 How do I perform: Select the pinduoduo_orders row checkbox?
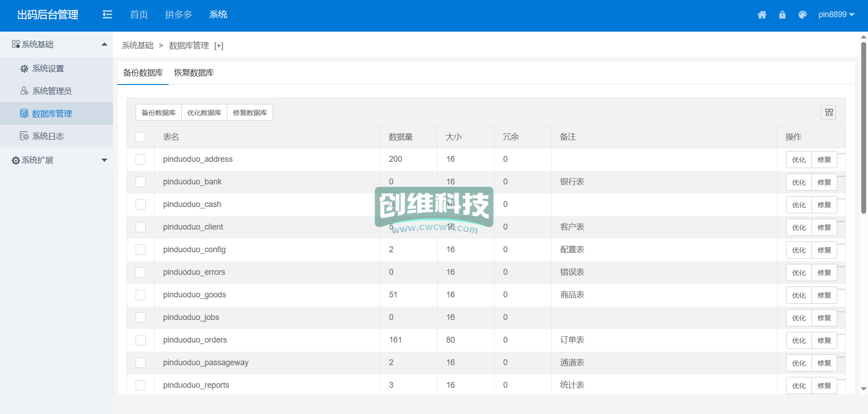point(141,340)
